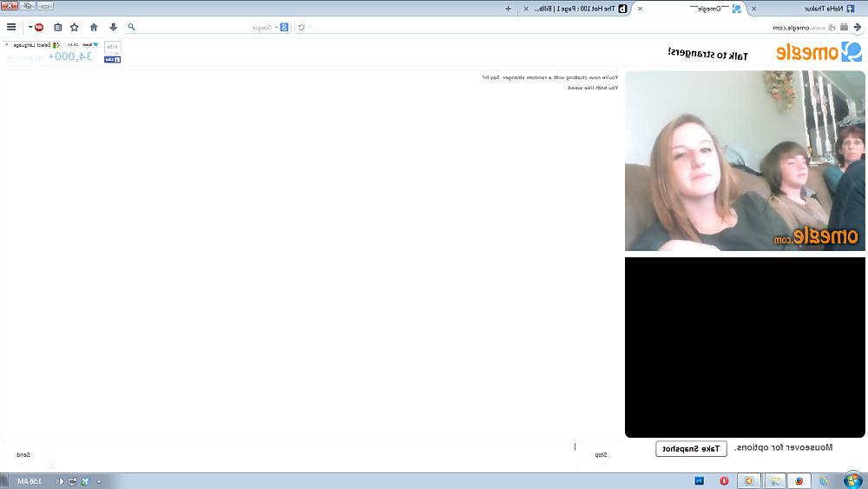868x489 pixels.
Task: Open Firefox from the taskbar
Action: pyautogui.click(x=799, y=480)
